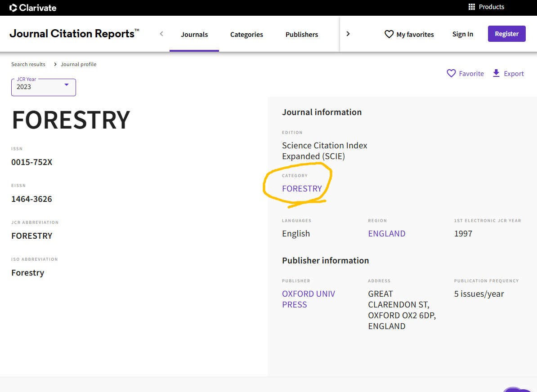
Task: Click the first electronic JCR year 1997
Action: [x=463, y=233]
